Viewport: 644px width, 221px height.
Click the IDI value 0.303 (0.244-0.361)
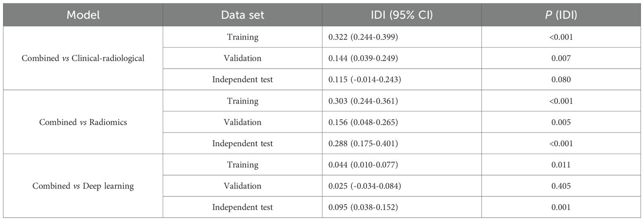click(x=364, y=101)
